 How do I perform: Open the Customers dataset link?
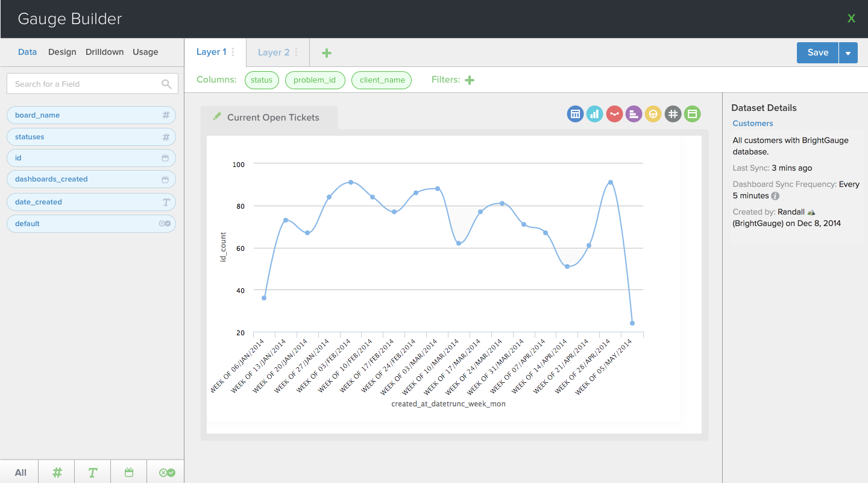(x=753, y=123)
